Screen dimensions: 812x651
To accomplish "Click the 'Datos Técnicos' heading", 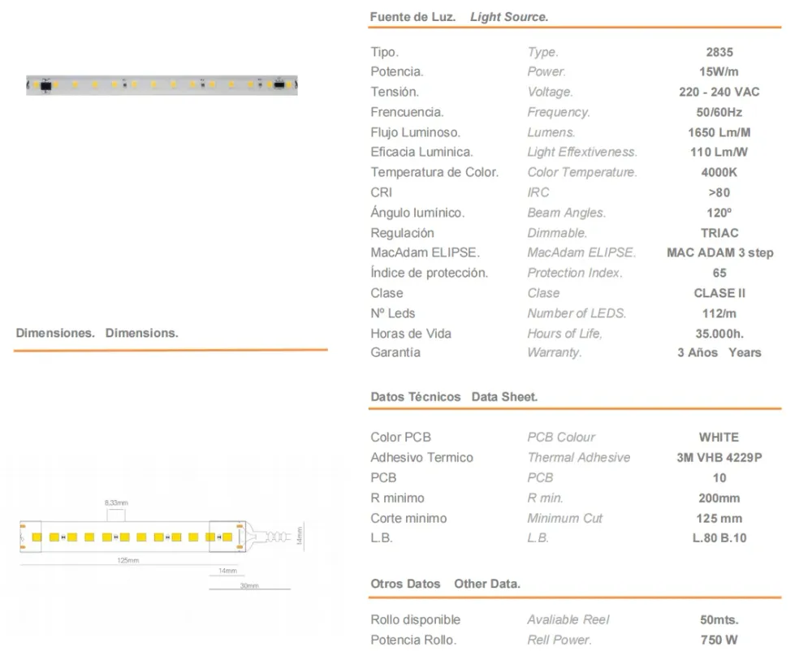I will point(415,397).
